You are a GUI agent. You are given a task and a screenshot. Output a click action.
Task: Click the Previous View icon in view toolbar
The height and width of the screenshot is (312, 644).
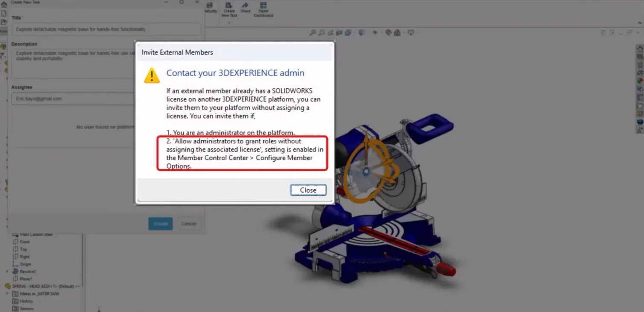point(330,32)
